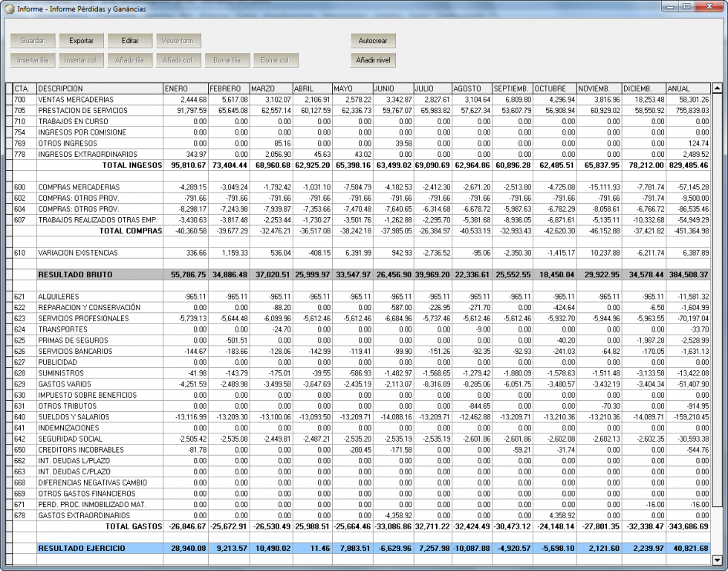This screenshot has width=728, height=571.
Task: Select the CREDITORS INCOBRABLES cell
Action: click(100, 450)
